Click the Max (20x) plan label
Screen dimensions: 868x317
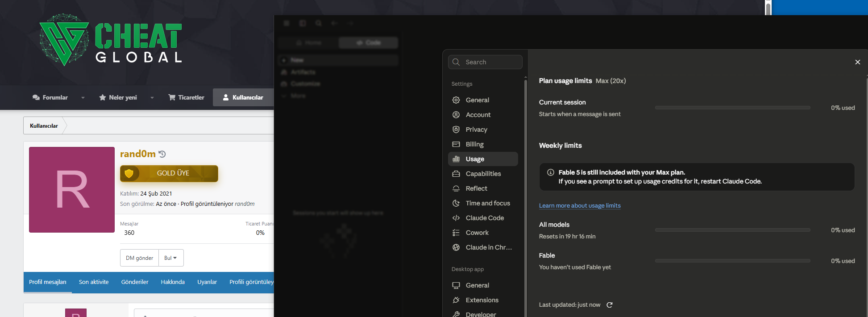[611, 81]
